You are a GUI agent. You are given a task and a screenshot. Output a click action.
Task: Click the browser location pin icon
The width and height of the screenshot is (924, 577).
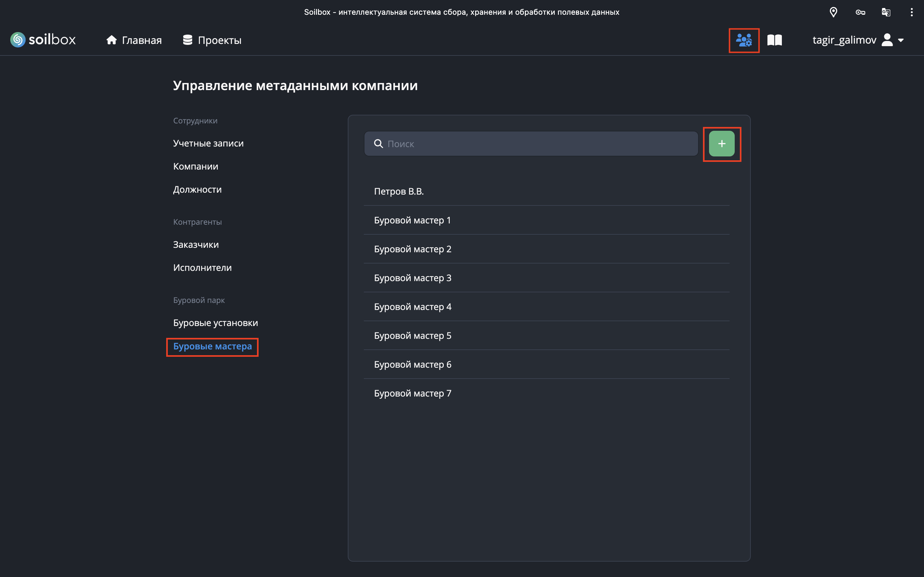tap(833, 12)
